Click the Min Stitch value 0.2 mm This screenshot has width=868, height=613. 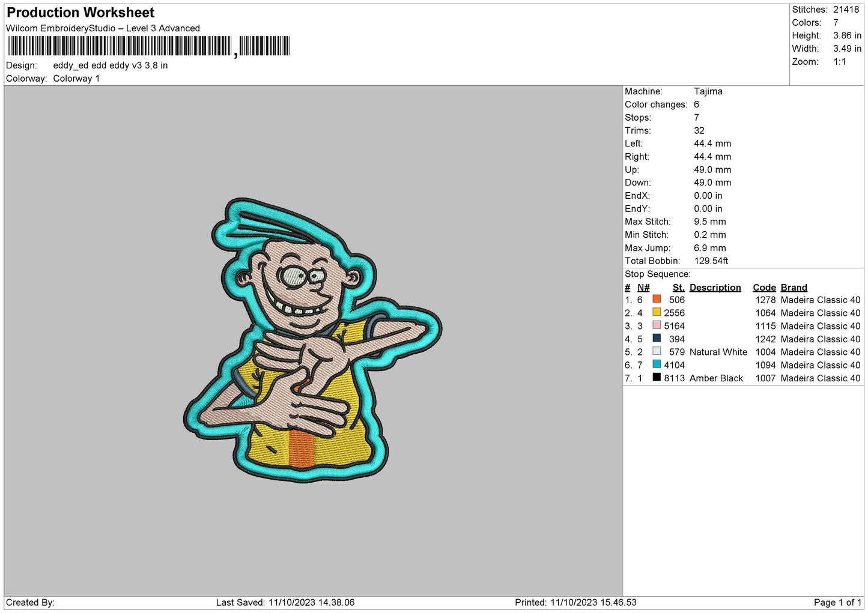point(710,235)
